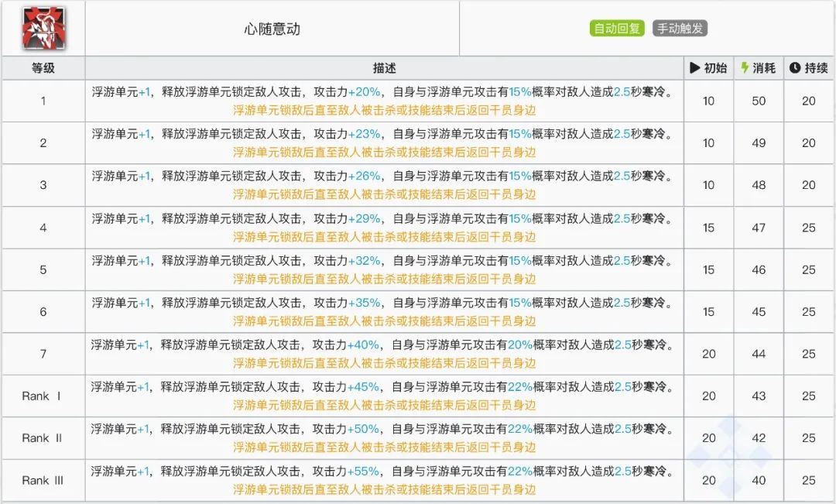Select the Rank I row label
The image size is (836, 504).
(x=42, y=396)
